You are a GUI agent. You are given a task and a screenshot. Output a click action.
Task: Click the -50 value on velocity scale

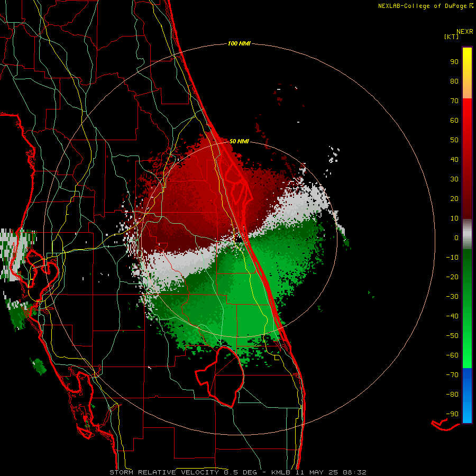(x=452, y=336)
